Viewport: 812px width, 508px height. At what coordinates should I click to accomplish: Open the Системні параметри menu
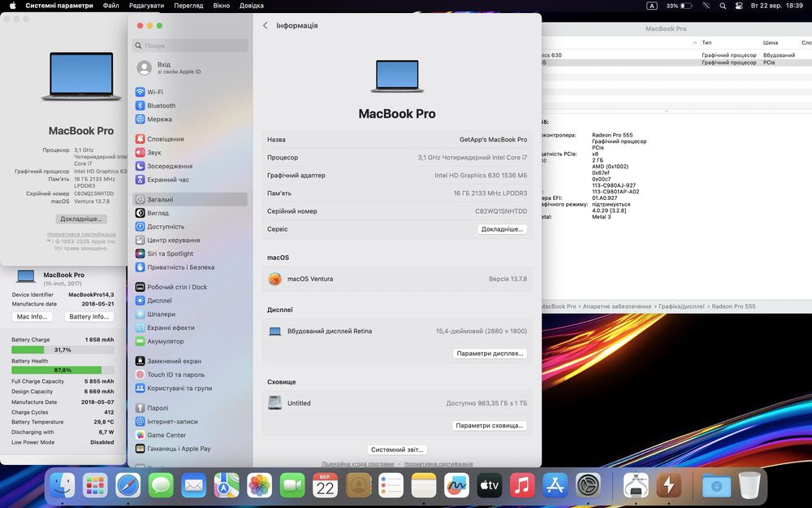point(59,6)
